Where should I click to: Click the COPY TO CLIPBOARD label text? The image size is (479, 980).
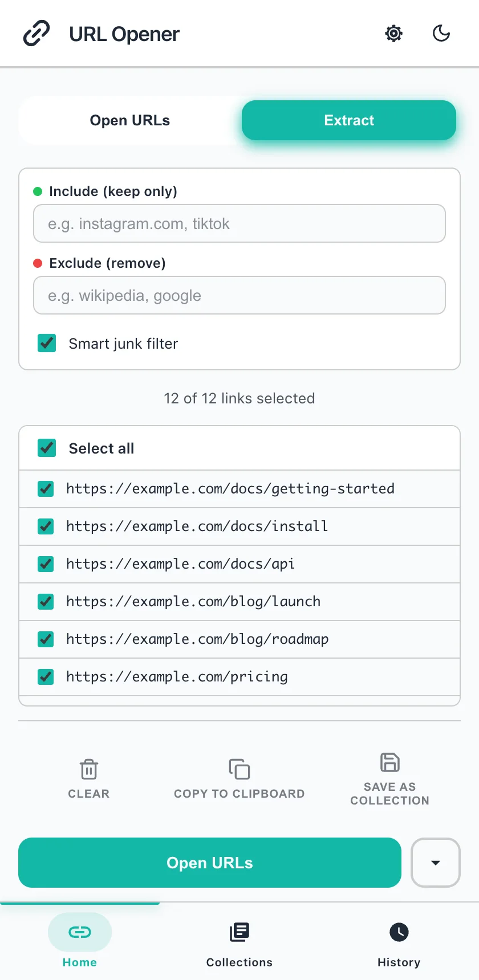point(239,794)
